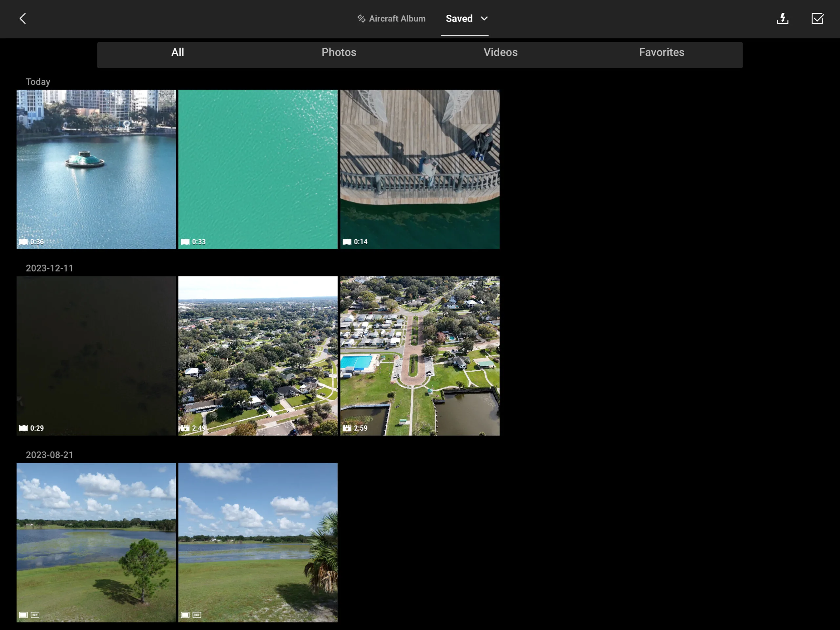Viewport: 840px width, 630px height.
Task: Open the 0:36 fountain lake video
Action: tap(96, 169)
